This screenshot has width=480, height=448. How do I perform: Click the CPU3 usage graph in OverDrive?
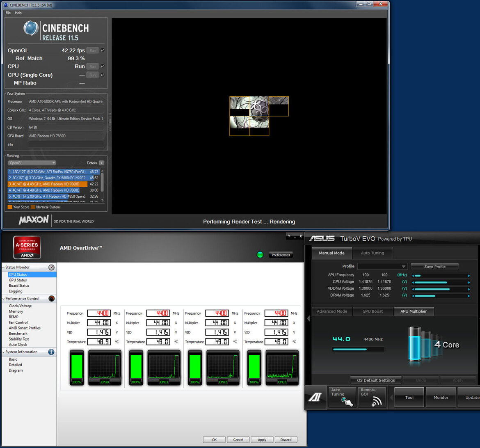point(282,368)
